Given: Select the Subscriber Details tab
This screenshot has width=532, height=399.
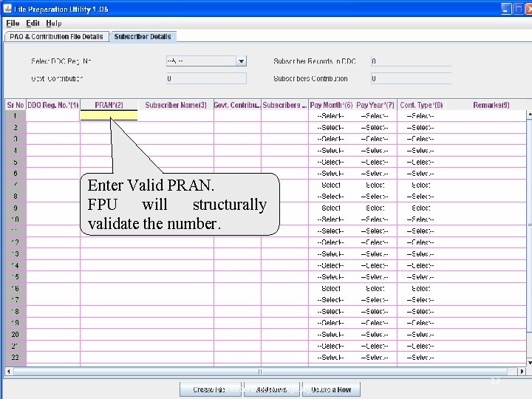Looking at the screenshot, I should (143, 37).
